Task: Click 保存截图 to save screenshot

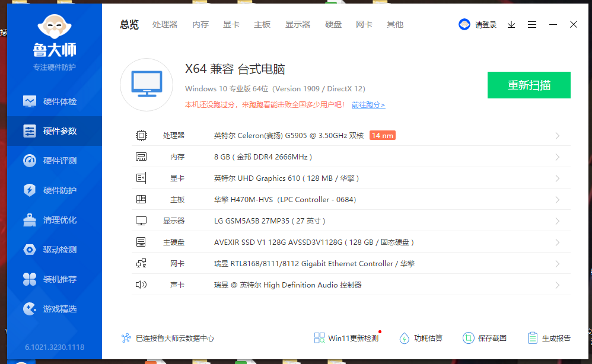Action: 485,338
